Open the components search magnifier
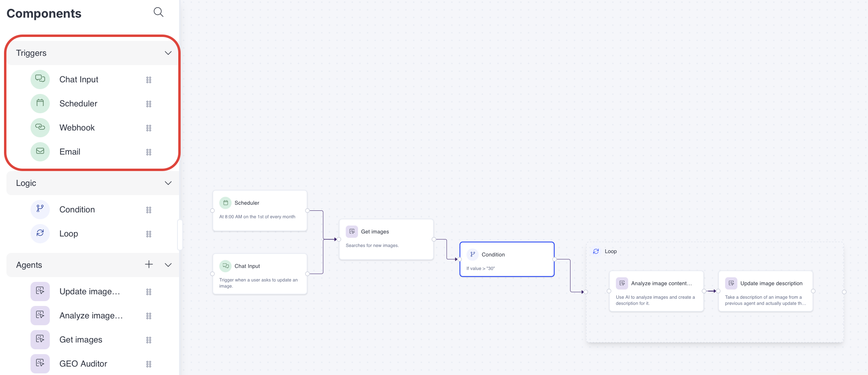This screenshot has width=868, height=375. coord(159,12)
